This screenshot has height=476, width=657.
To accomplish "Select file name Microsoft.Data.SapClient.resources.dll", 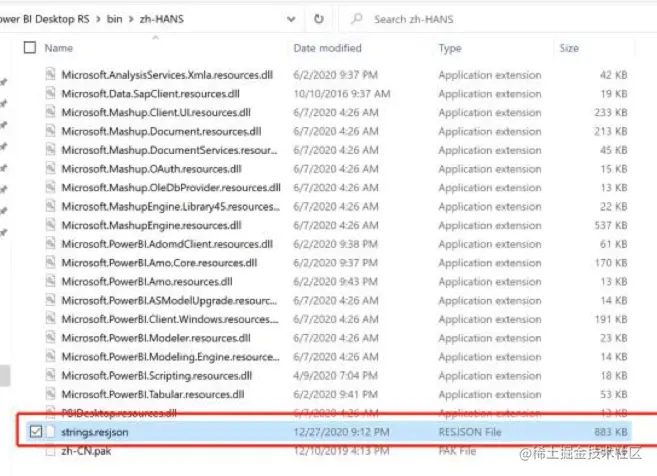I will point(150,94).
